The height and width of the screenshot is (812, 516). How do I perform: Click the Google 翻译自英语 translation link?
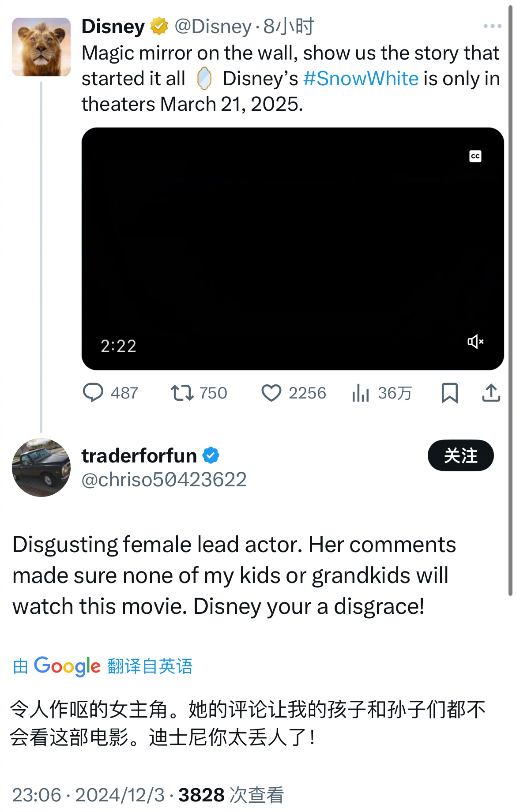102,666
